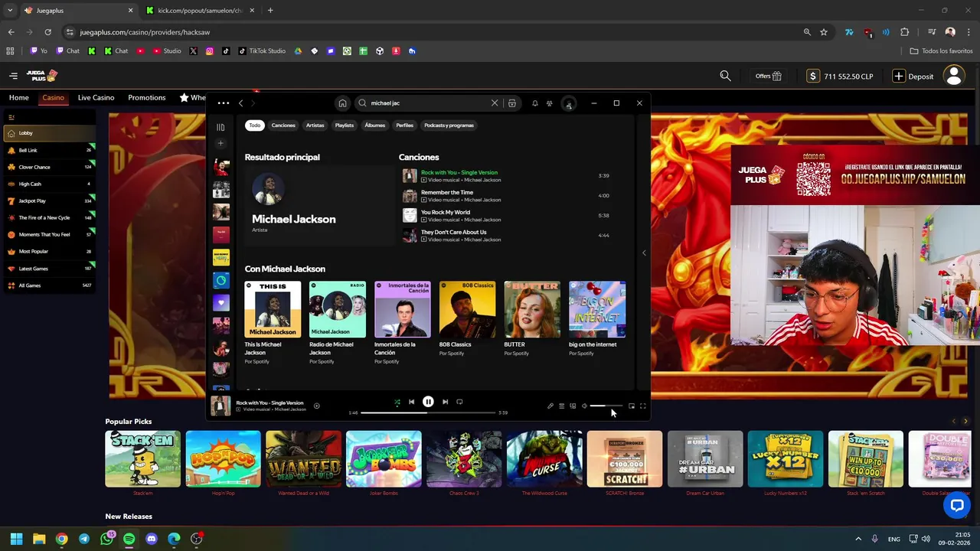
Task: Open casino Offers gift button
Action: [769, 77]
